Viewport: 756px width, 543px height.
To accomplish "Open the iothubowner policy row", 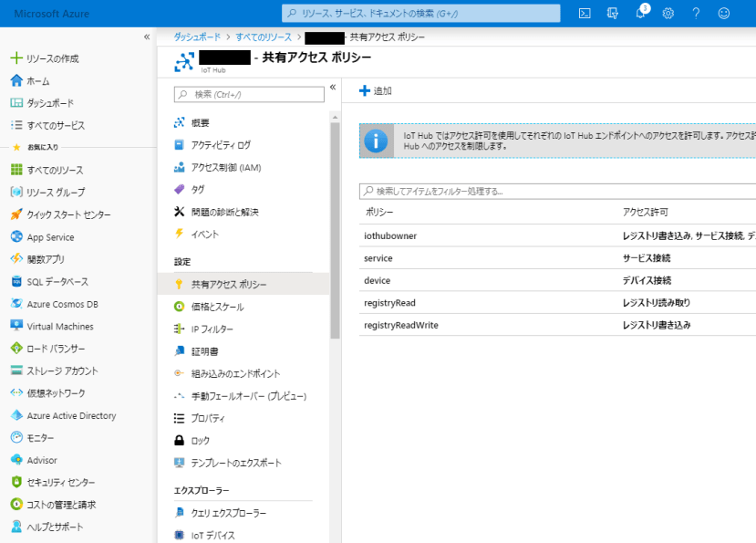I will [x=557, y=235].
